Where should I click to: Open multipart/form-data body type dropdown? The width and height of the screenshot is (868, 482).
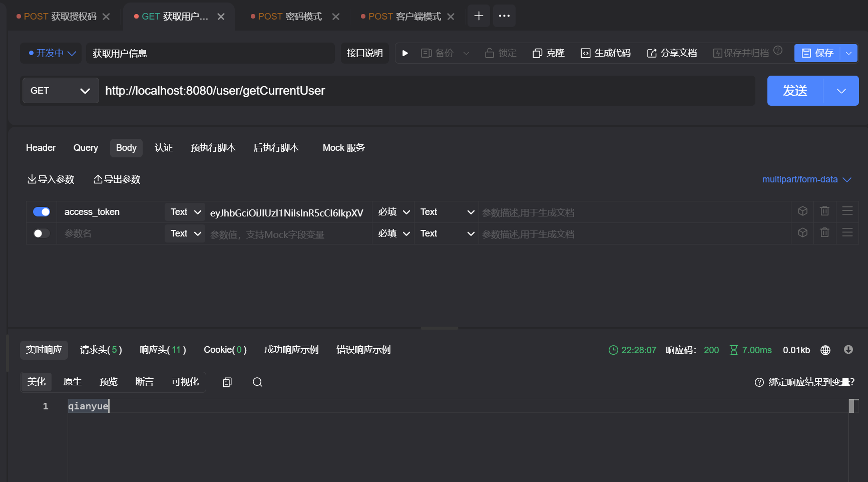pos(806,179)
